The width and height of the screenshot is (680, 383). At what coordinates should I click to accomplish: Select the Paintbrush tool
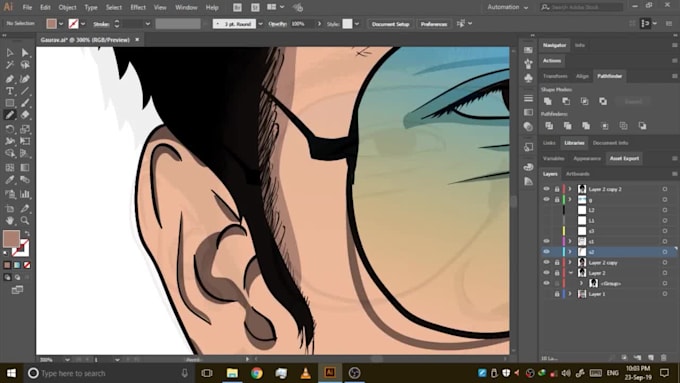25,103
